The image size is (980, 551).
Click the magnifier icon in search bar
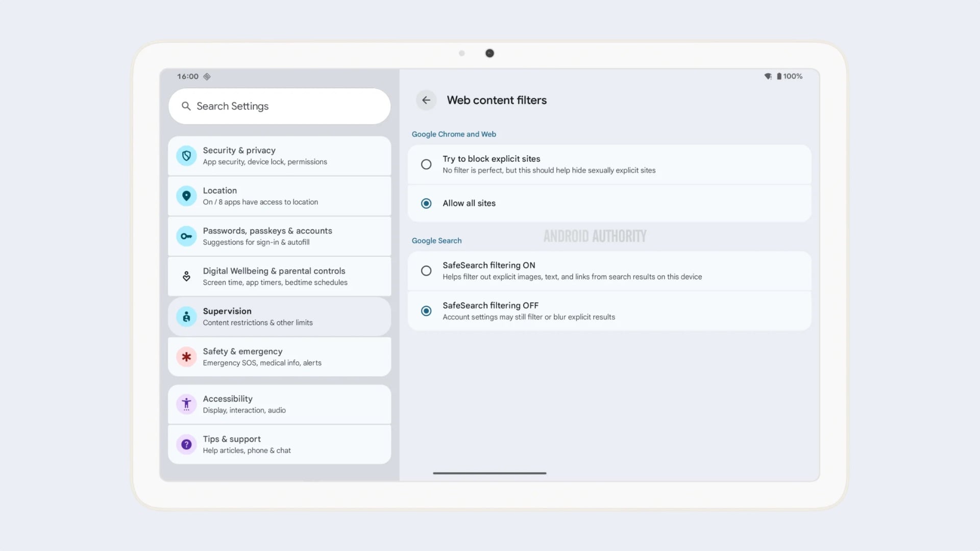click(186, 106)
